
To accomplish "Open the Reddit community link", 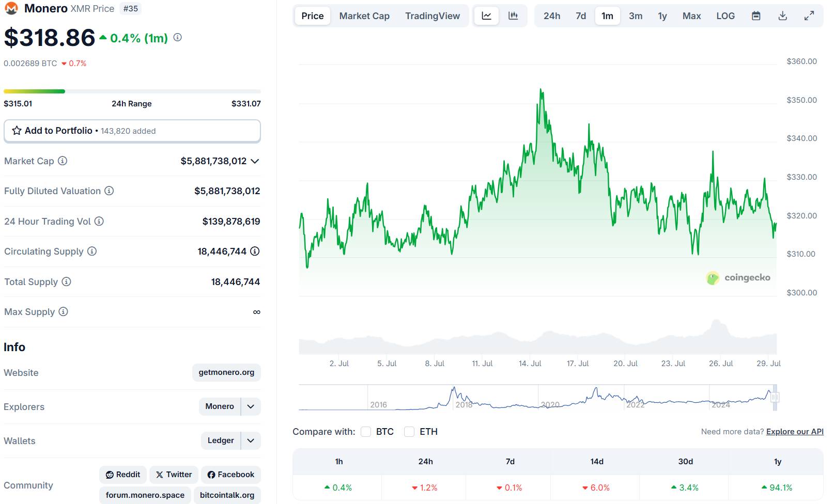I will 123,475.
